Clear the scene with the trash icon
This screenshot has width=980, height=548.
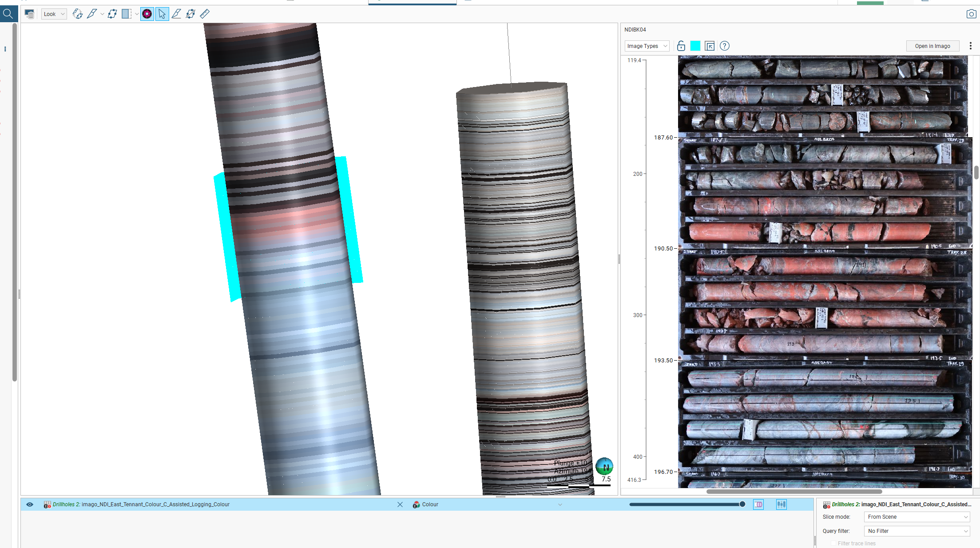point(29,14)
